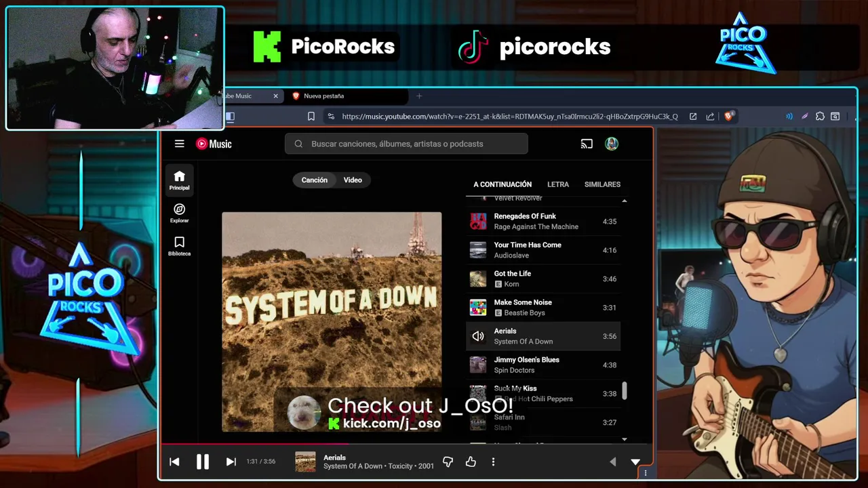Click the speaker icon on Aerials row
The image size is (868, 488).
478,336
